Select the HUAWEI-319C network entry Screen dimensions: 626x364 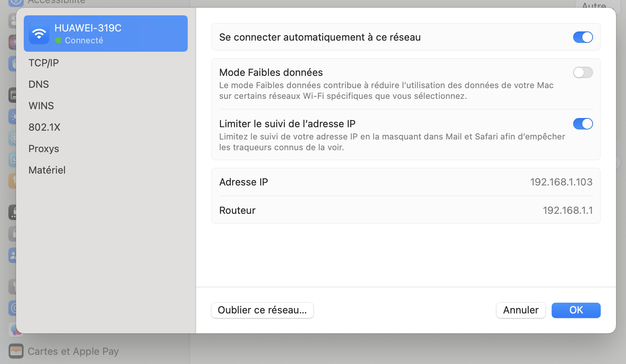[106, 34]
